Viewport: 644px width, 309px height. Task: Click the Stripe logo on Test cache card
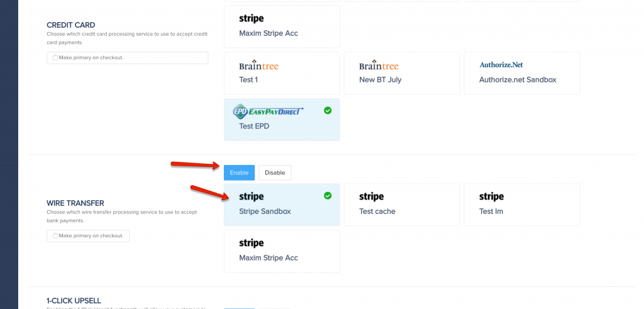click(x=371, y=197)
